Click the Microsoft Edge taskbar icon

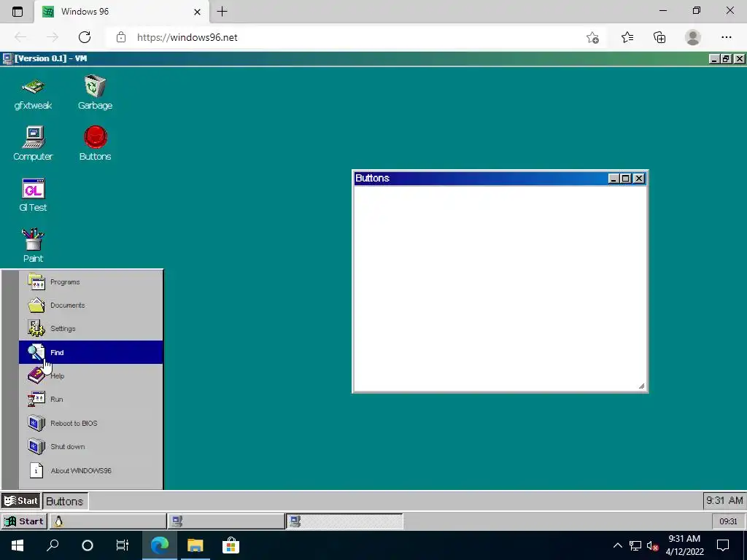160,545
